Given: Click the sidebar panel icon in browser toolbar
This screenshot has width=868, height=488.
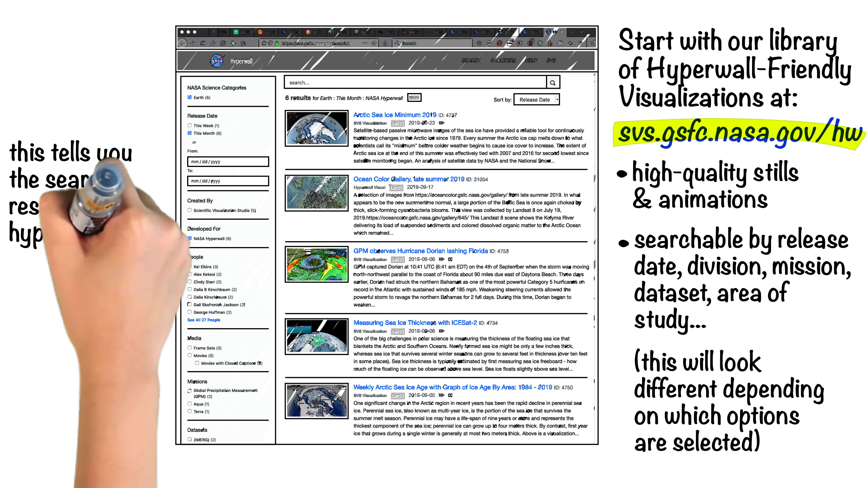Looking at the screenshot, I should (x=520, y=43).
